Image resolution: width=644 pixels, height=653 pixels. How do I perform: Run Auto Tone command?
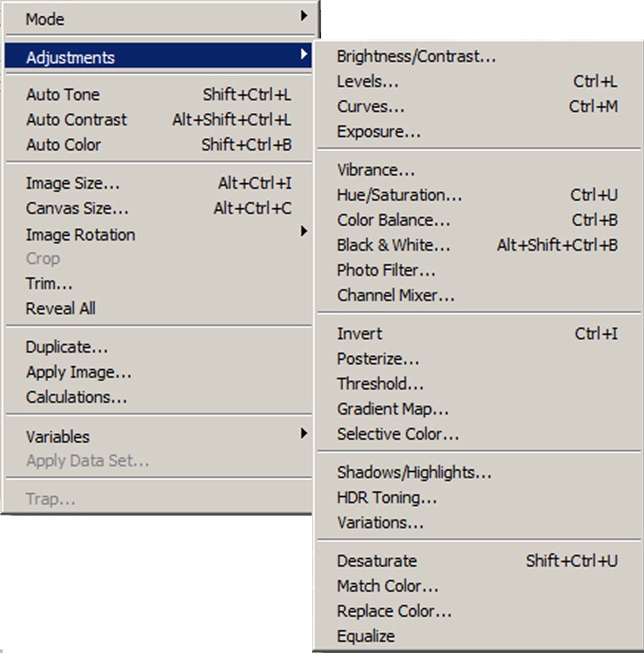[63, 94]
